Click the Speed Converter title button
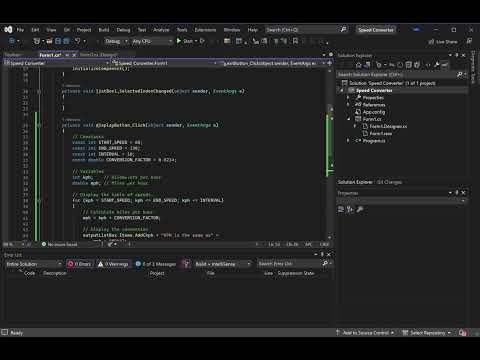480x360 pixels. [376, 30]
